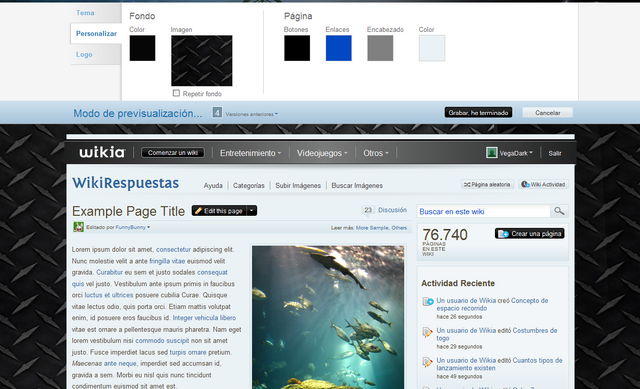Image resolution: width=640 pixels, height=389 pixels.
Task: Open the Versiones anteriores dropdown
Action: [x=251, y=114]
